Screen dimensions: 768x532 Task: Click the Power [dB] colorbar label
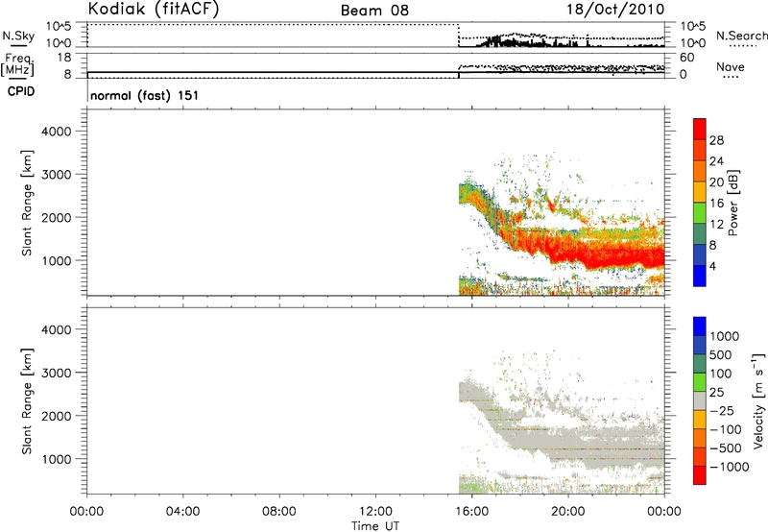[x=732, y=203]
